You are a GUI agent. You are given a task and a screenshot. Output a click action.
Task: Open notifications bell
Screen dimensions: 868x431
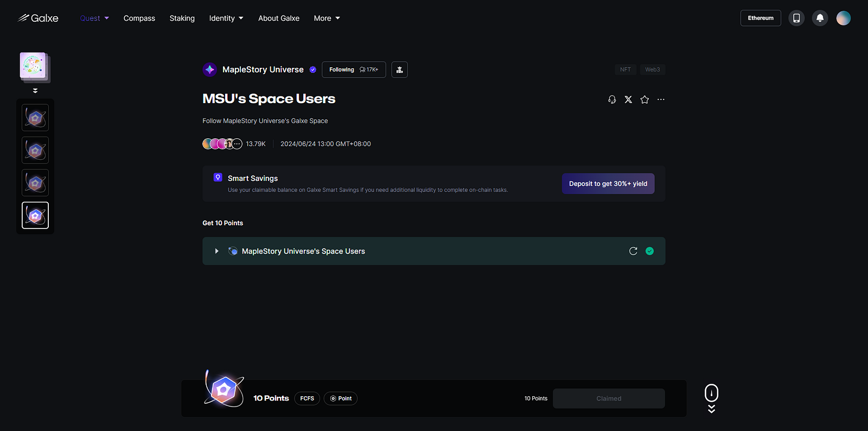820,18
